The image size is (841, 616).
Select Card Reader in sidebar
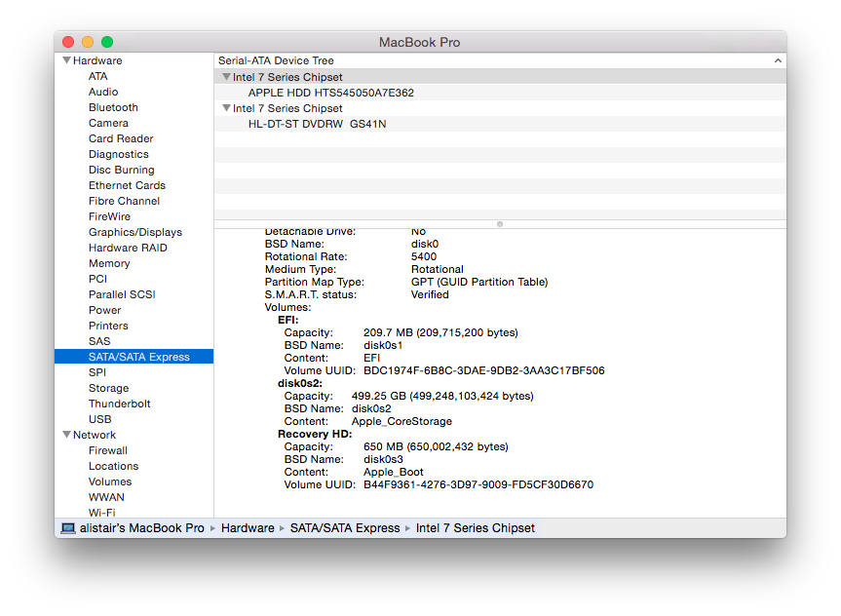point(121,138)
